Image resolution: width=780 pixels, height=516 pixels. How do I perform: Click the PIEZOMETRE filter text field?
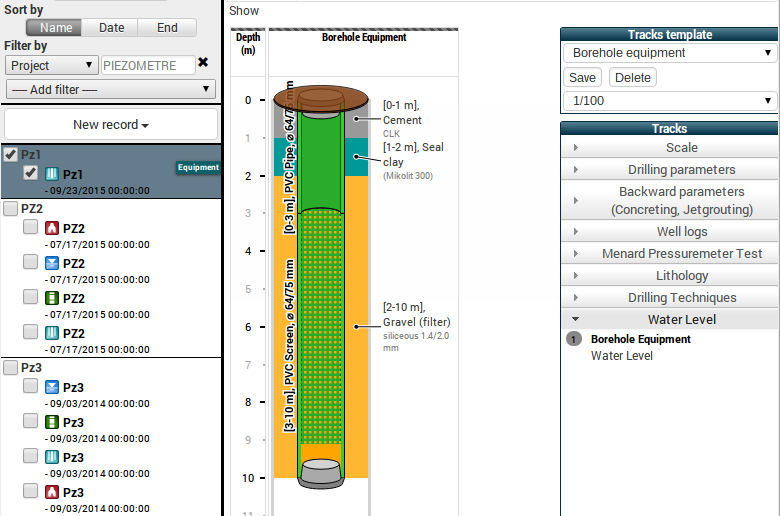[148, 65]
